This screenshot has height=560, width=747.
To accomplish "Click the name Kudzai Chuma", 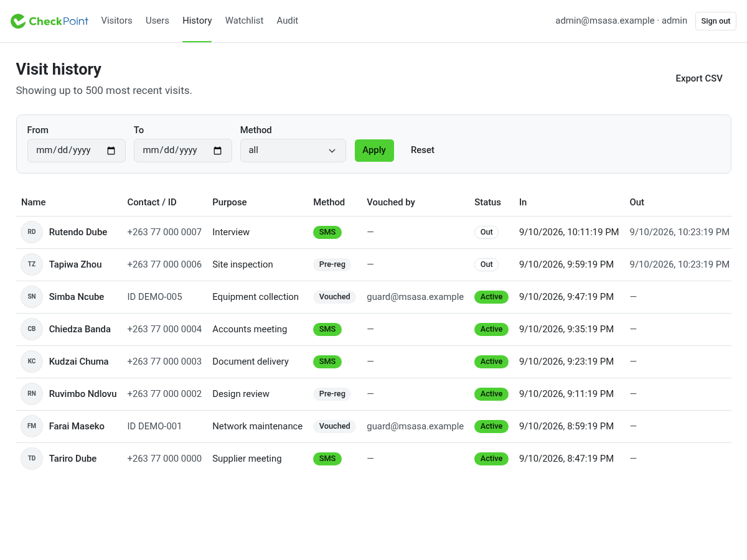I will 79,362.
